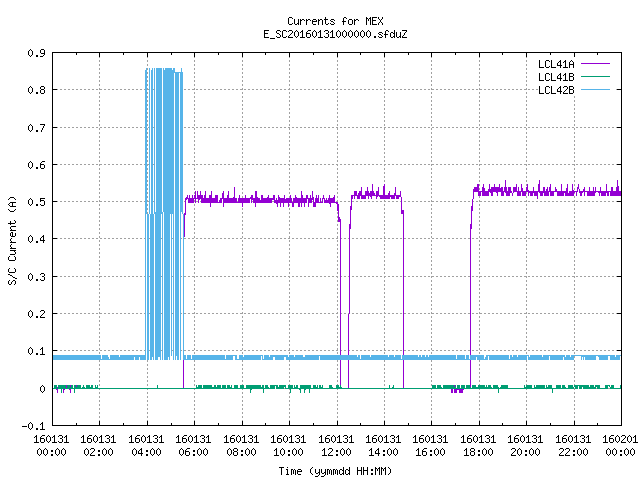Click the 0.1 y-axis tick value
This screenshot has width=640, height=480.
[x=36, y=351]
